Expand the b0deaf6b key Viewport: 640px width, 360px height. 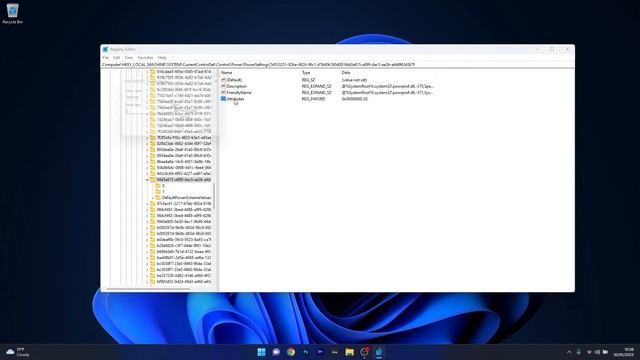[x=147, y=240]
